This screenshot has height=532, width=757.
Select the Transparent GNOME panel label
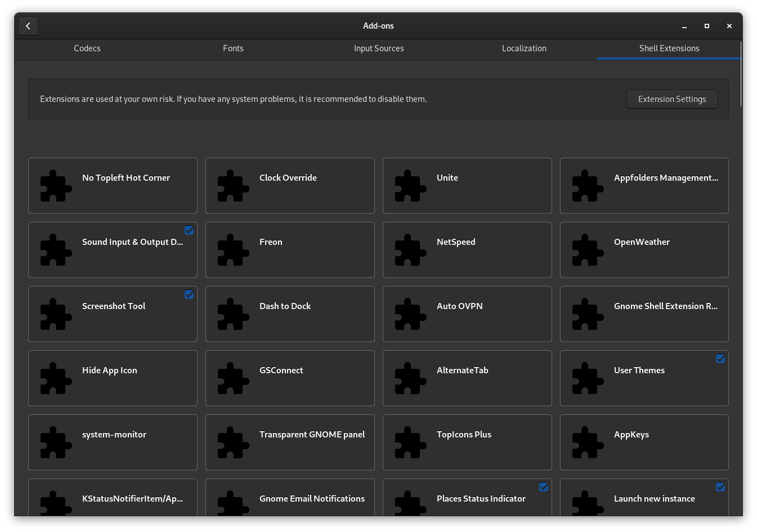[x=312, y=435]
